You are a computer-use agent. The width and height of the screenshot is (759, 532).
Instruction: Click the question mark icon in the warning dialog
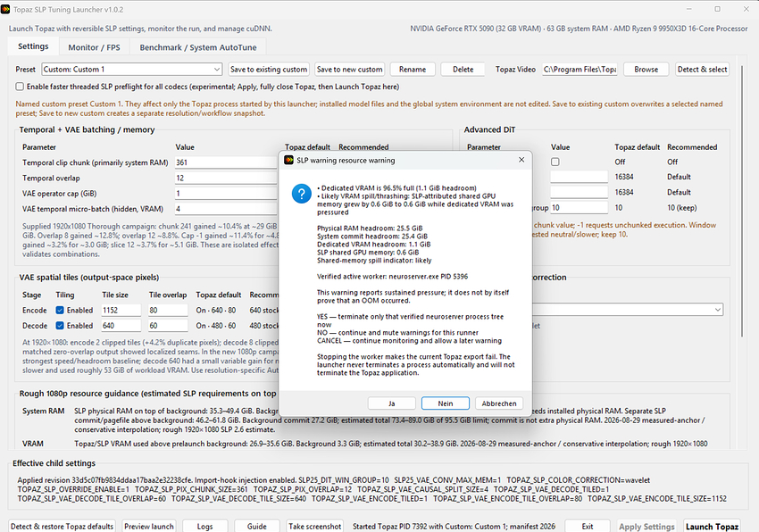tap(301, 194)
